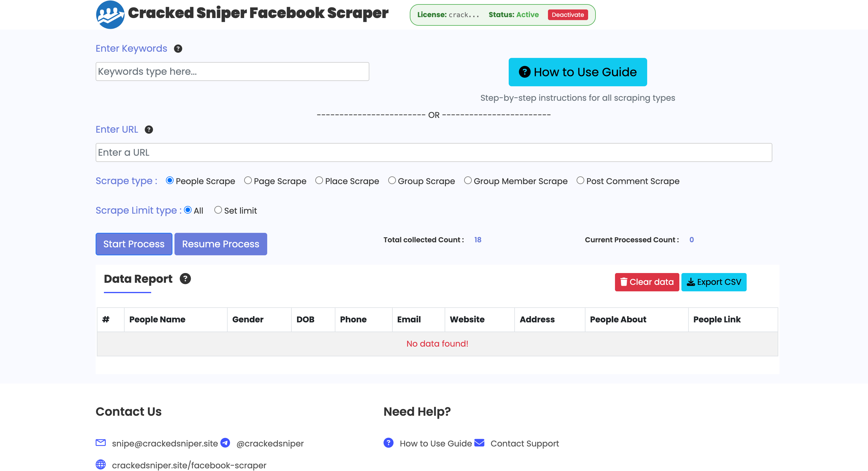This screenshot has width=868, height=471.
Task: Click the trash icon inside Clear data
Action: [624, 282]
